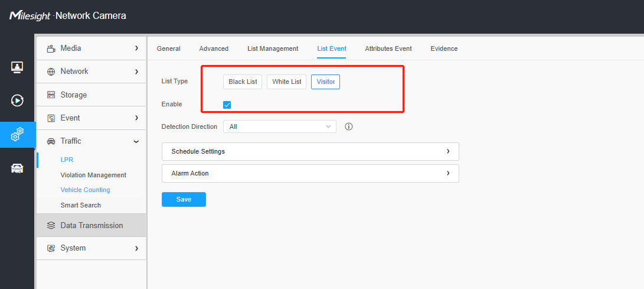Click the Traffic menu label
This screenshot has height=289, width=644.
(x=71, y=141)
